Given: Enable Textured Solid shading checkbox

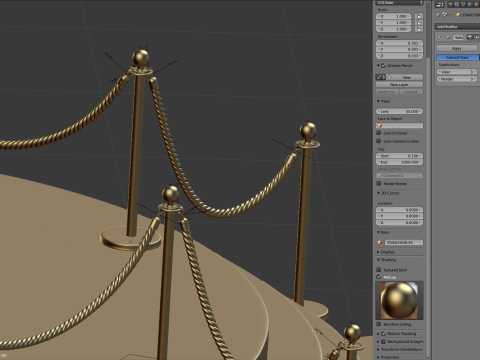Looking at the screenshot, I should click(379, 269).
